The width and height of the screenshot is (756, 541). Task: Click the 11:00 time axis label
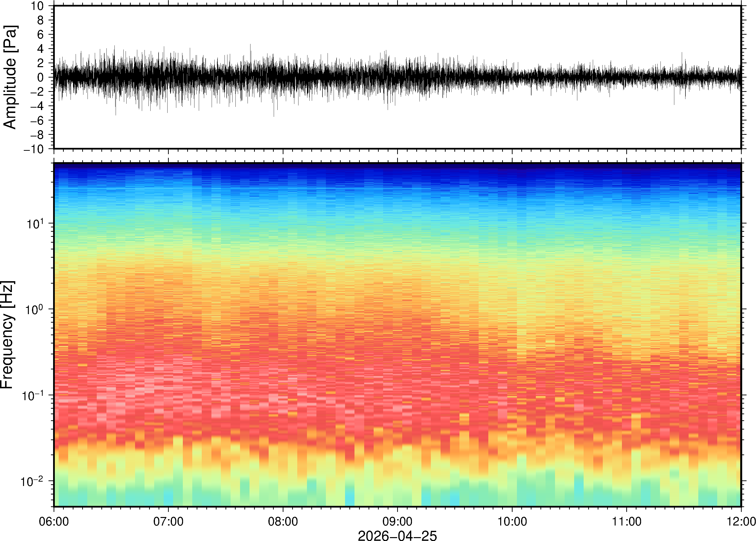coord(626,521)
